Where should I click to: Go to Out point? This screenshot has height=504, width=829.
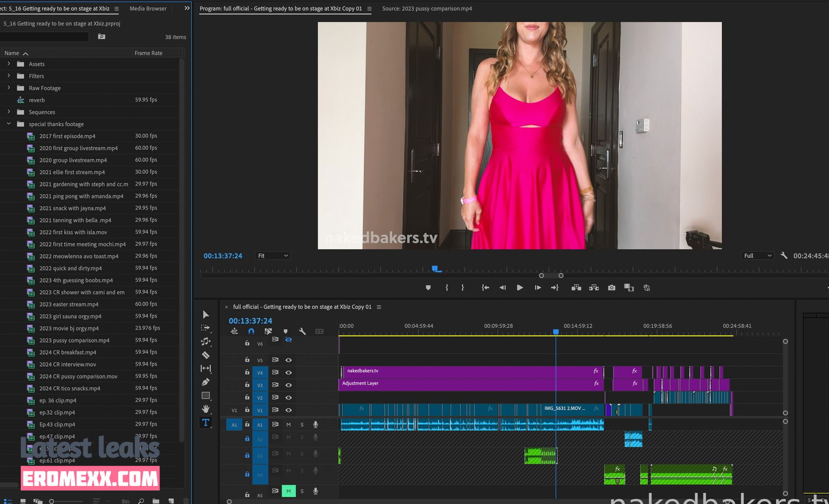555,287
